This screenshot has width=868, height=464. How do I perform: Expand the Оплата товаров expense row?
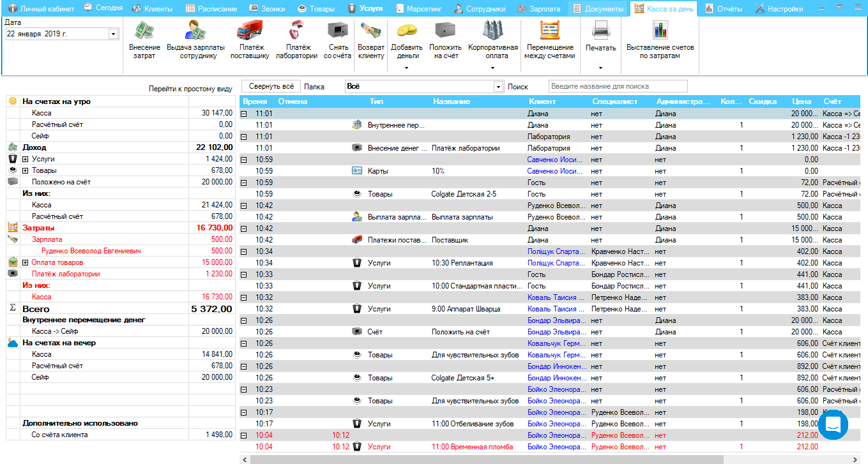pos(26,262)
